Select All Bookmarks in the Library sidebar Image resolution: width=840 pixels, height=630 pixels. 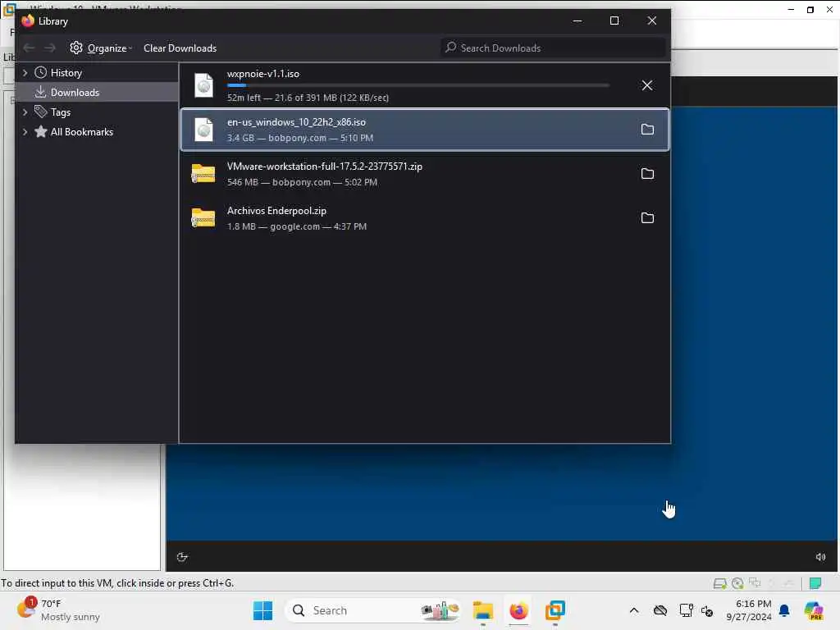click(81, 132)
